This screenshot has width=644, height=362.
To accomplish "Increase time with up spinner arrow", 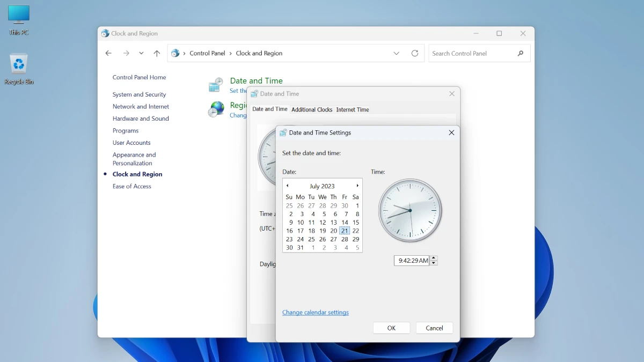I will [434, 258].
